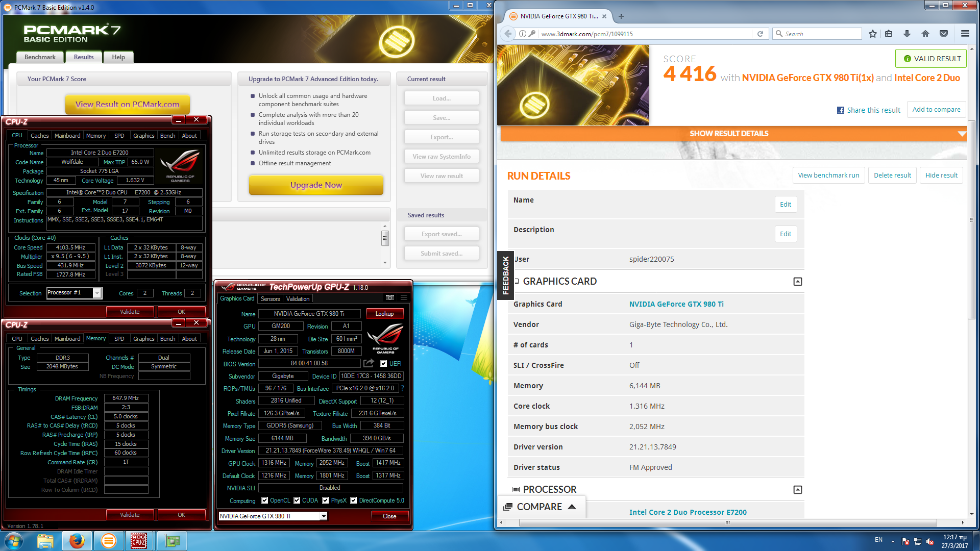Open the Windows Start button

click(14, 541)
